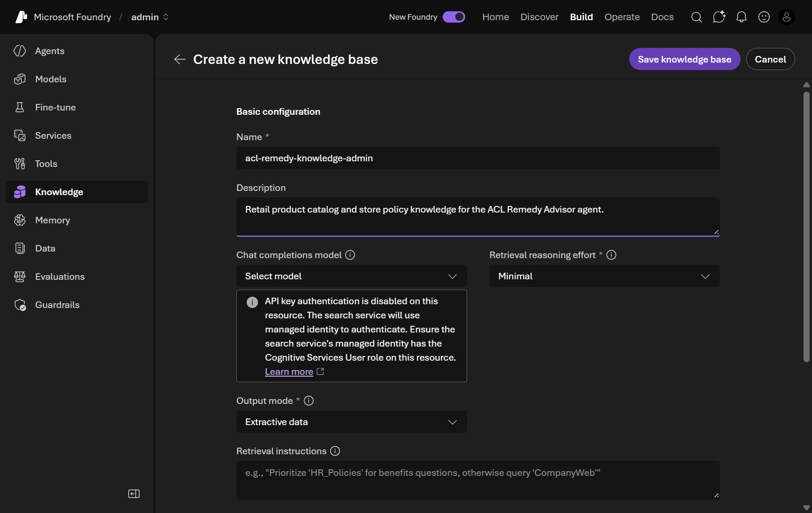Click the Knowledge database icon
Viewport: 812px width, 513px height.
coord(20,192)
